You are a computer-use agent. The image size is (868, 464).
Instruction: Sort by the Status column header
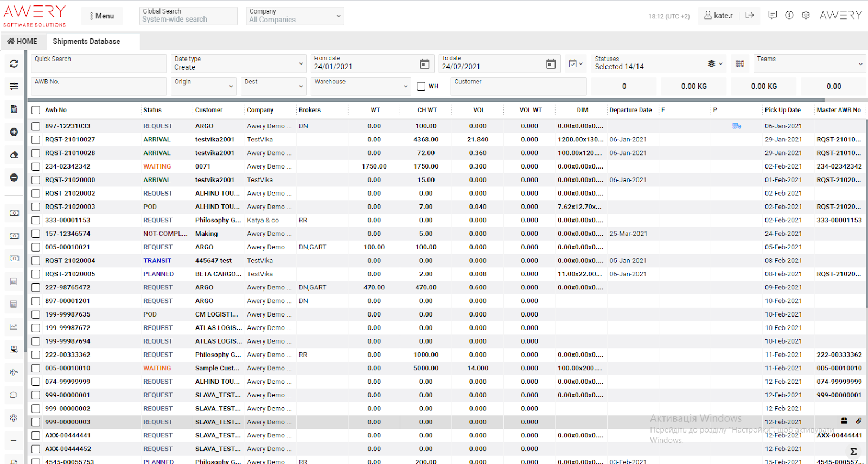coord(152,110)
